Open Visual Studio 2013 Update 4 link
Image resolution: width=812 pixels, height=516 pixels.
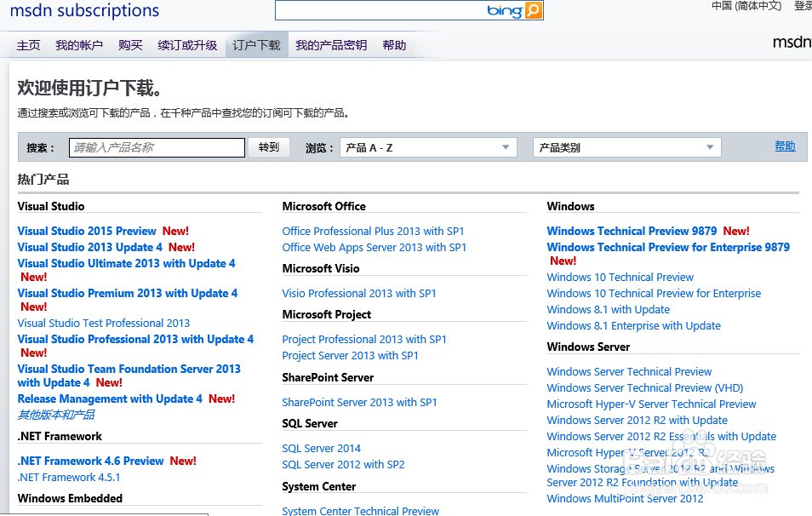[89, 247]
